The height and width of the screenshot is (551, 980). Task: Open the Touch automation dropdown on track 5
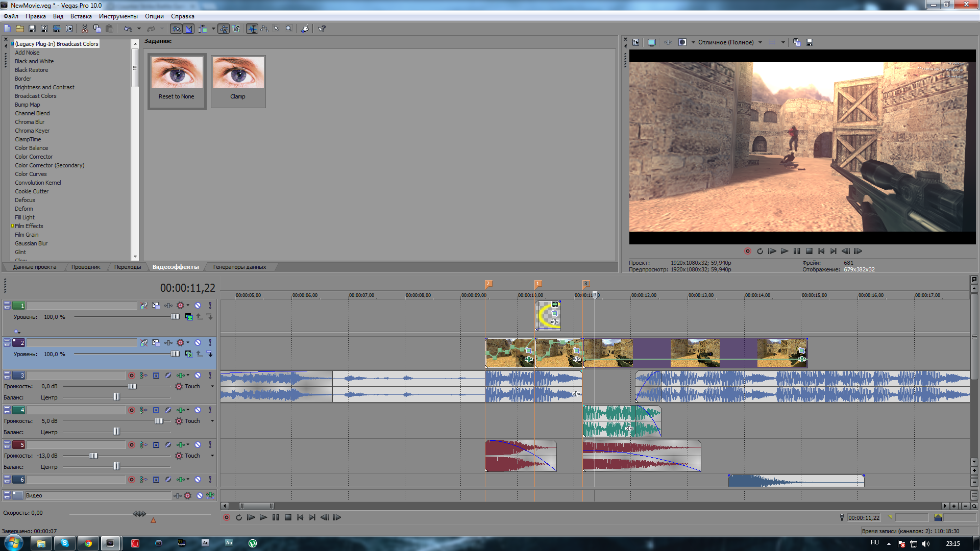(x=212, y=456)
